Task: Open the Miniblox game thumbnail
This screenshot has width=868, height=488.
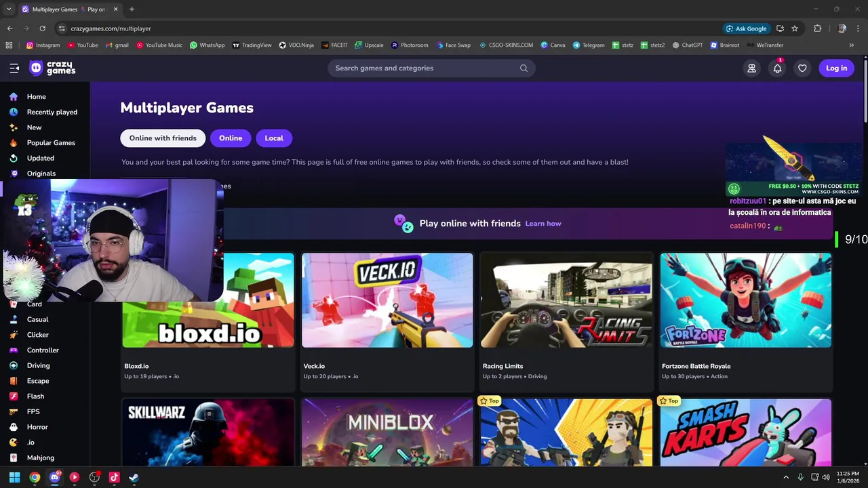Action: (x=387, y=432)
